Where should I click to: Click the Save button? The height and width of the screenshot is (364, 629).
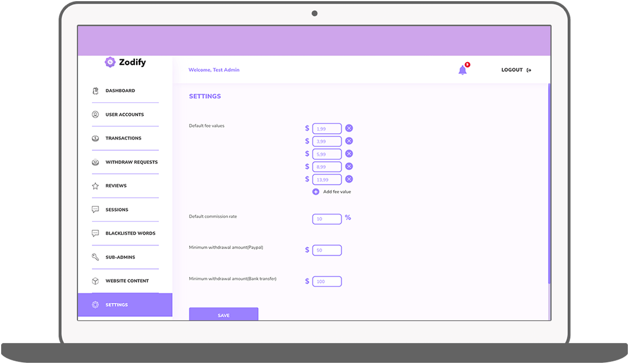223,315
